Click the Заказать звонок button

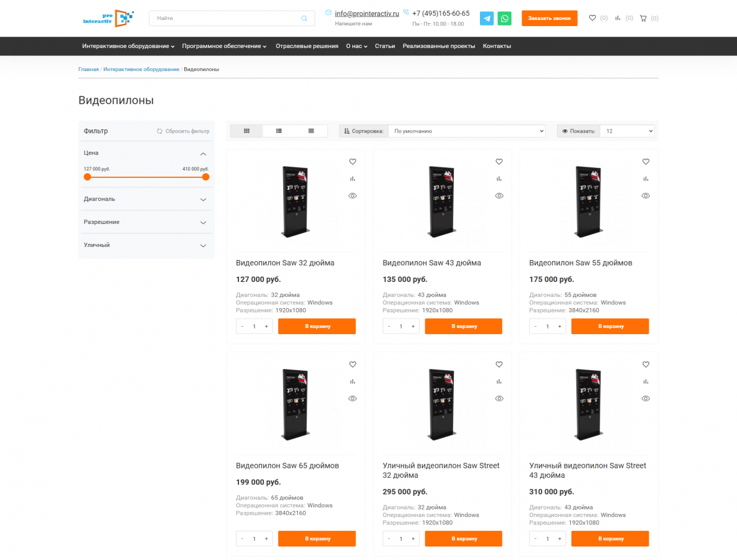point(549,19)
